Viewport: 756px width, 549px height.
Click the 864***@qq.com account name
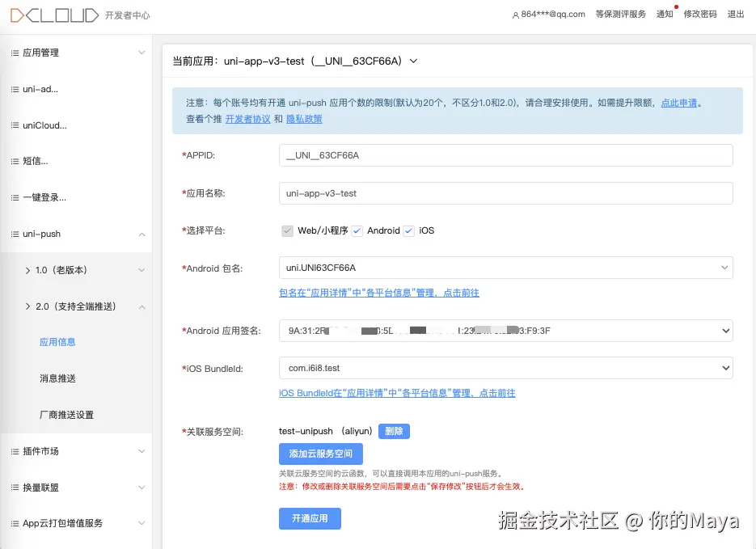point(553,15)
